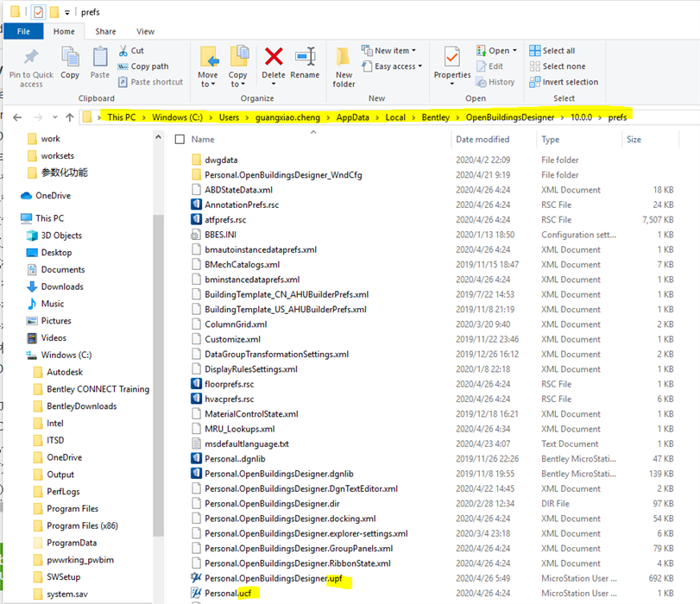Click the Paste clipboard icon
Screen dimensions: 700x604
(x=100, y=57)
